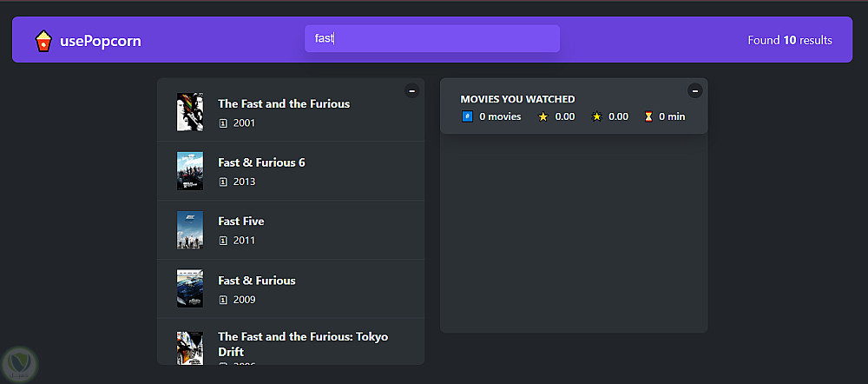Click the Fast Five poster thumbnail
This screenshot has height=384, width=868.
[189, 230]
